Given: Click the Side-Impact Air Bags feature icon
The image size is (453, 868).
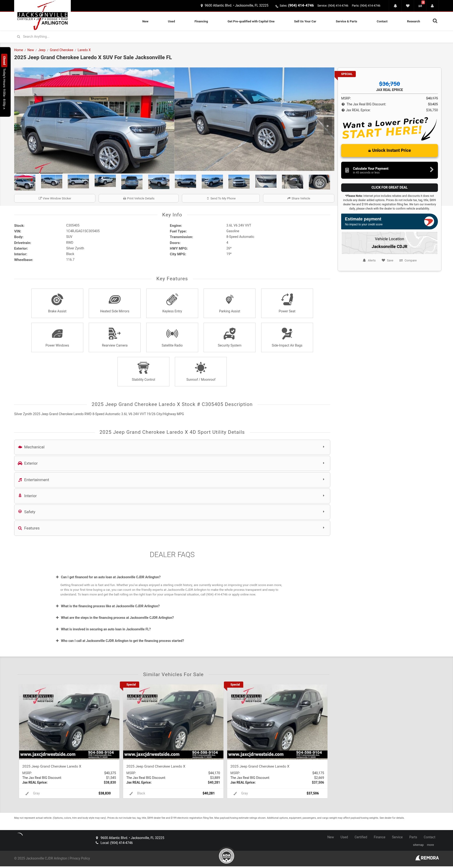Looking at the screenshot, I should [287, 334].
